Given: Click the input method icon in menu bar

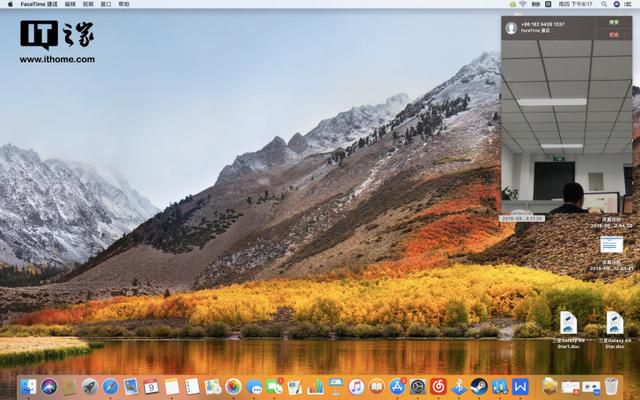Looking at the screenshot, I should [x=548, y=4].
